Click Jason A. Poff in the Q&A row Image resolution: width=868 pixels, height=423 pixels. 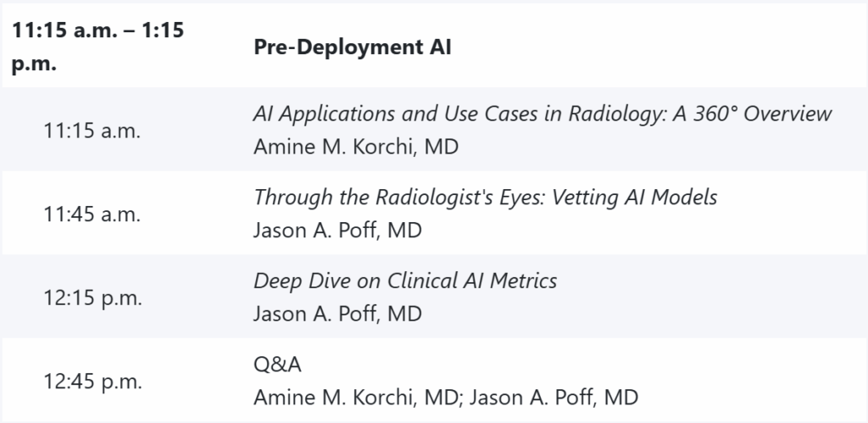coord(554,397)
